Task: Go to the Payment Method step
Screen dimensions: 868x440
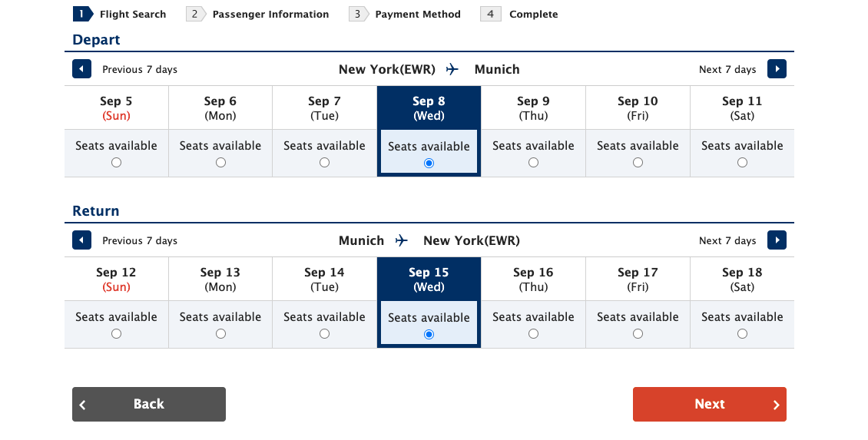Action: point(417,14)
